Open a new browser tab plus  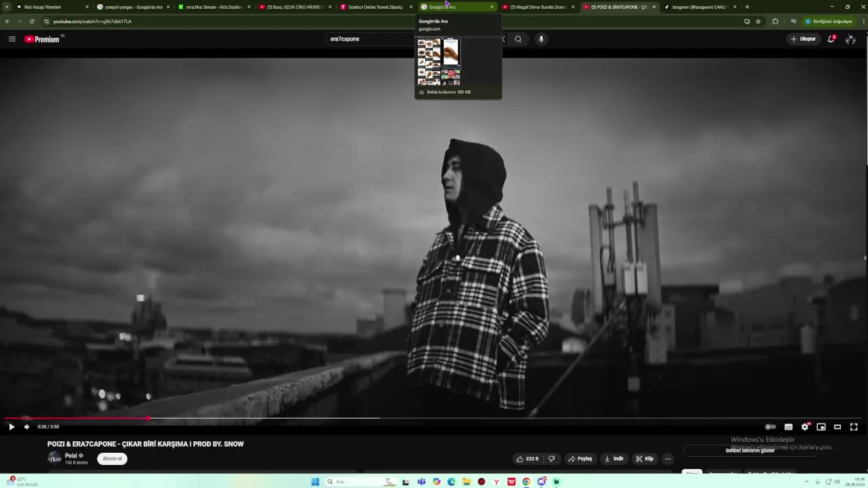click(x=747, y=7)
